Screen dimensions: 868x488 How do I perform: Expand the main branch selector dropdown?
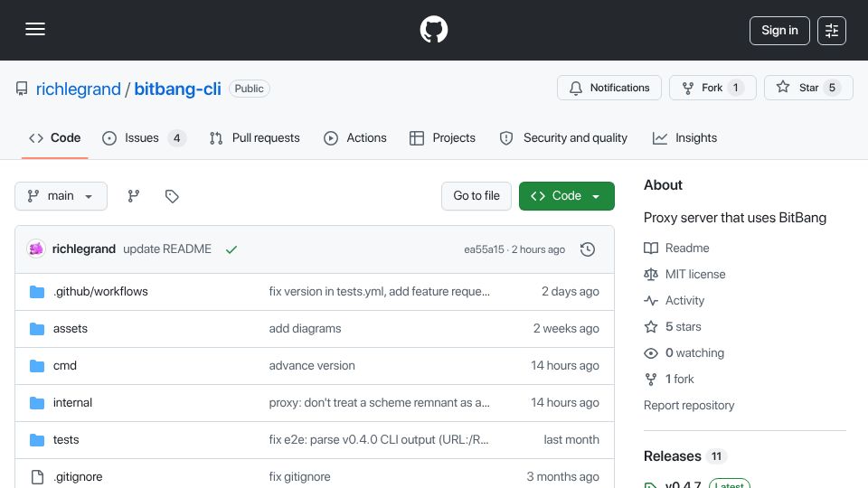(61, 196)
